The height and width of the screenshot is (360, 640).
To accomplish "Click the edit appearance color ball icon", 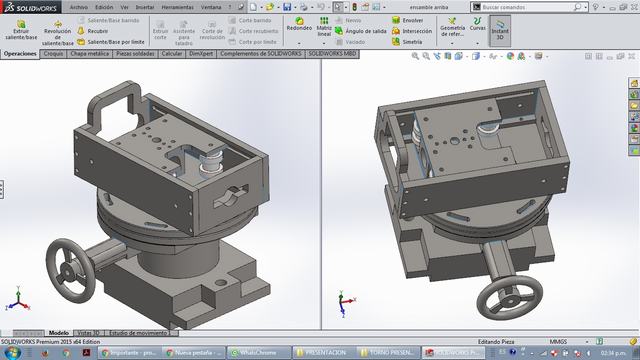I will pos(510,56).
